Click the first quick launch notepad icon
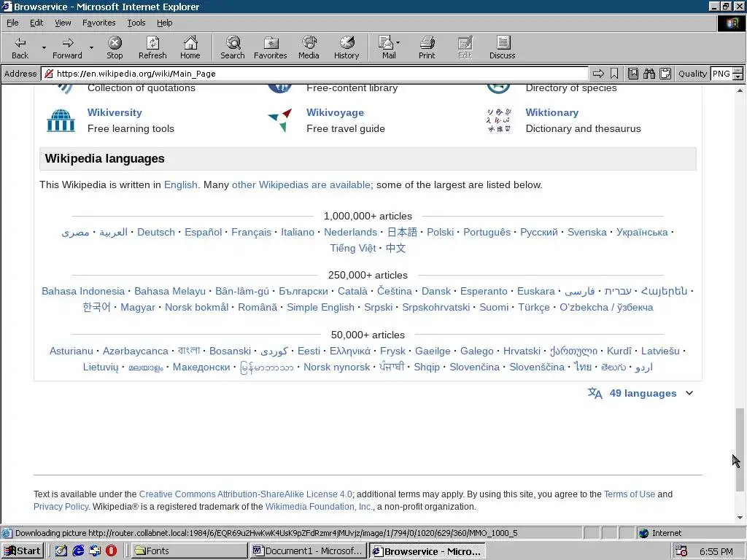 coord(61,551)
